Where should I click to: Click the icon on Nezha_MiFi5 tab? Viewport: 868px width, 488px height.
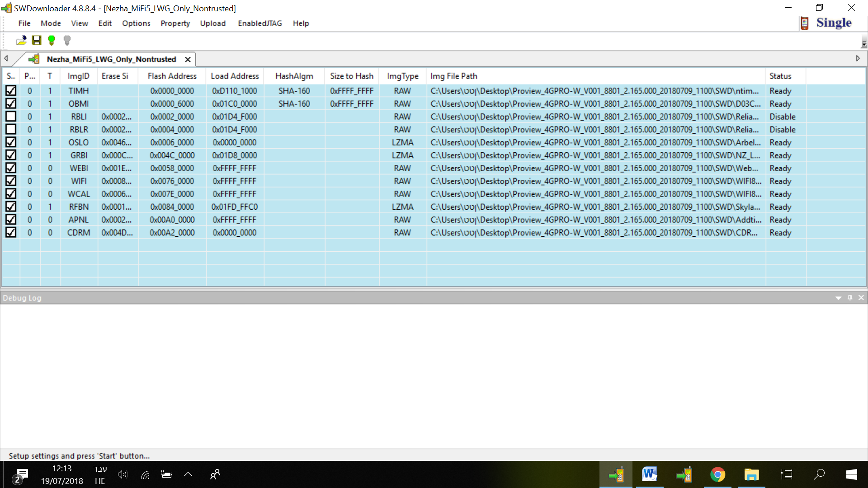[x=34, y=59]
